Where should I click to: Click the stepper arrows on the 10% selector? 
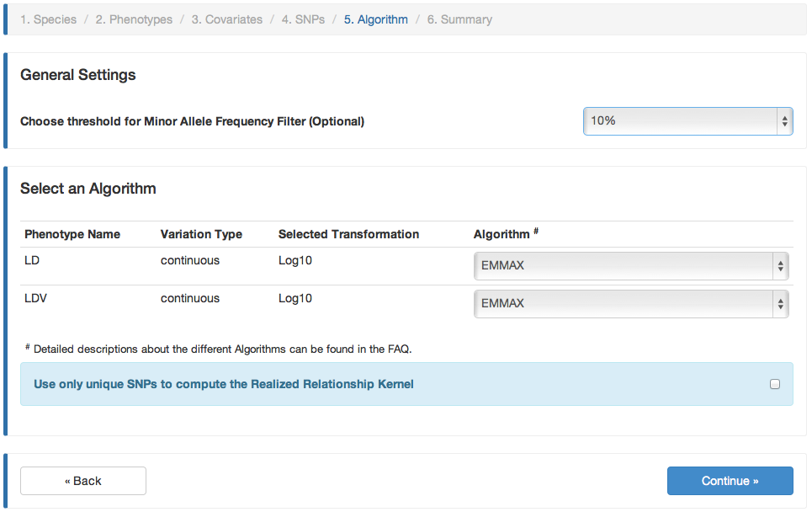point(784,121)
